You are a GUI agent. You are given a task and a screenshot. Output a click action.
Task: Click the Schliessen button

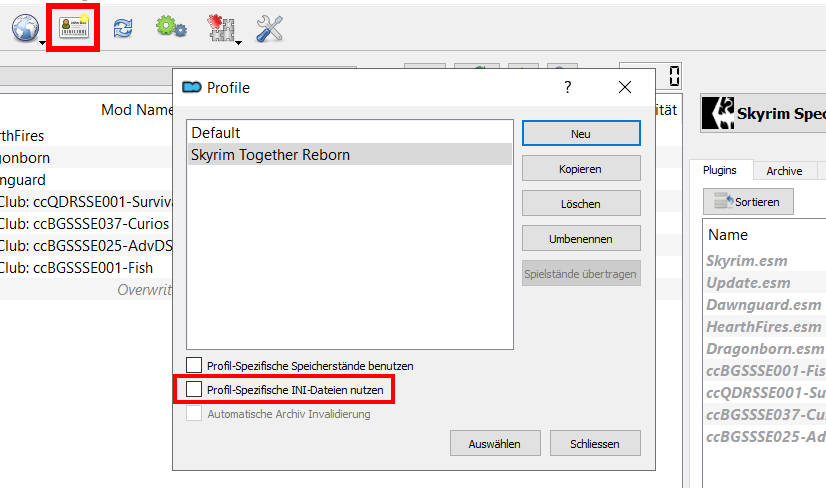pos(595,443)
